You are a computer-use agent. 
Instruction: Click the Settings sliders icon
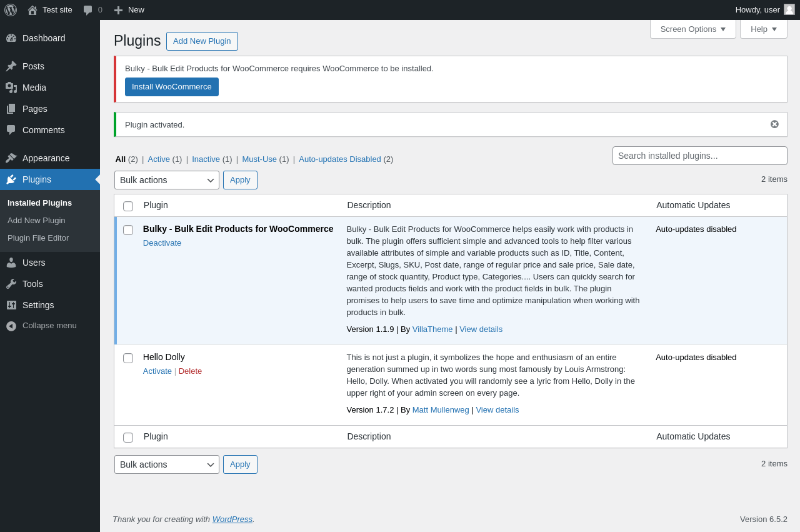point(11,305)
